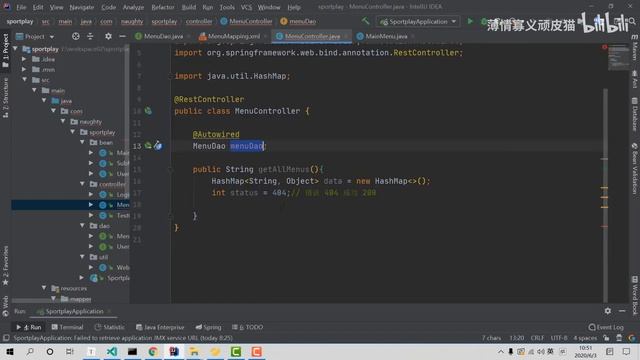The height and width of the screenshot is (360, 640).
Task: Open Project panel settings gear
Action: (x=108, y=36)
